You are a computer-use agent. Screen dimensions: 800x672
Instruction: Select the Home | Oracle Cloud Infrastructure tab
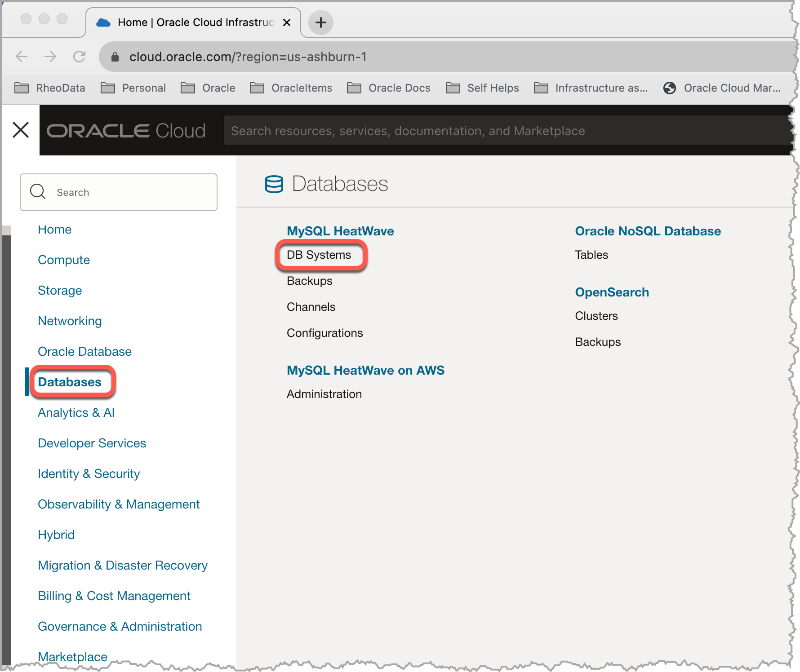coord(193,22)
